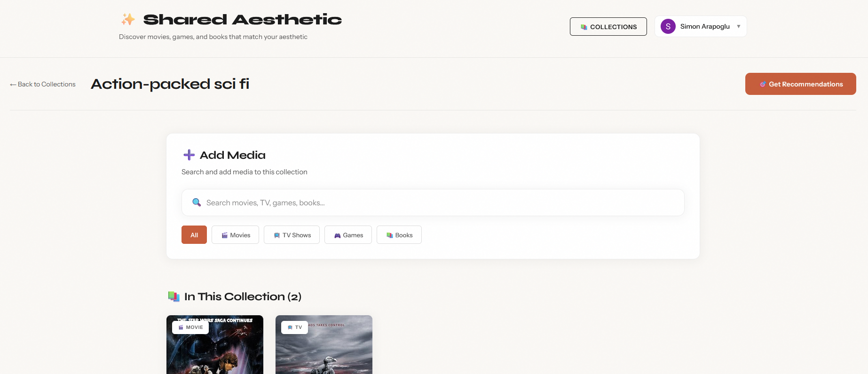Click the book icon on the Books filter
The image size is (868, 374).
coord(389,234)
